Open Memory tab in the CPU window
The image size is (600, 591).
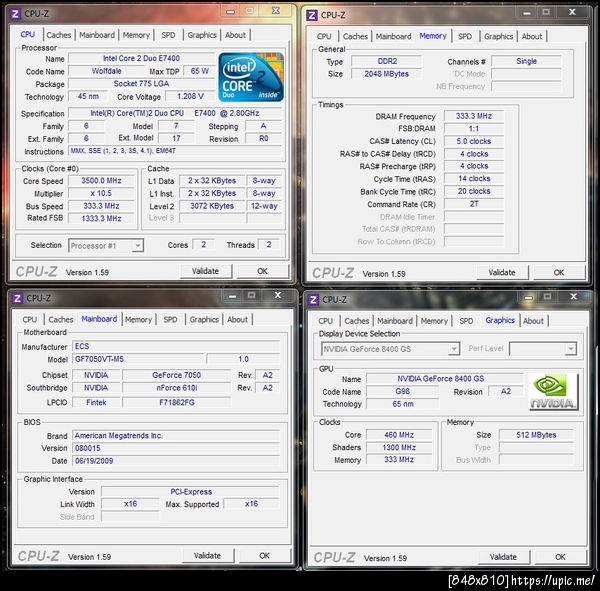coord(136,35)
